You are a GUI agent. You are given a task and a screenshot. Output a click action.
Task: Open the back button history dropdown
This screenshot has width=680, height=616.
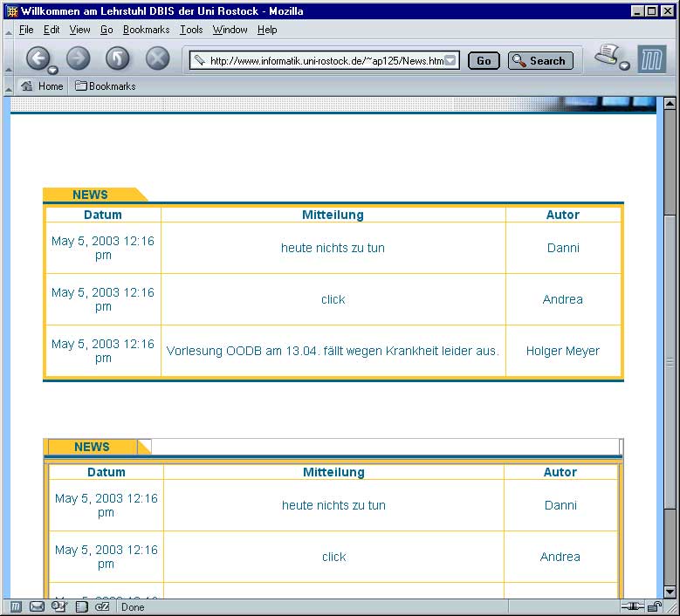[53, 70]
